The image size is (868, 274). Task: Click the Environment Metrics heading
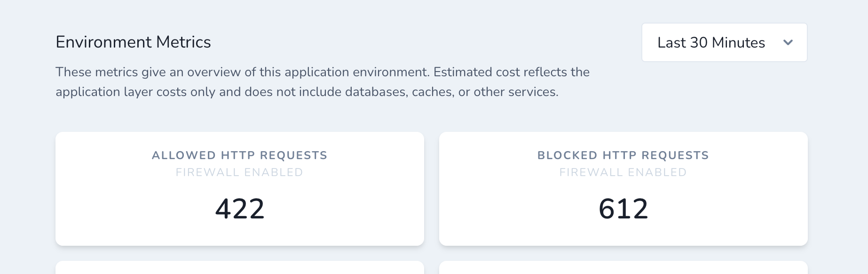tap(133, 42)
